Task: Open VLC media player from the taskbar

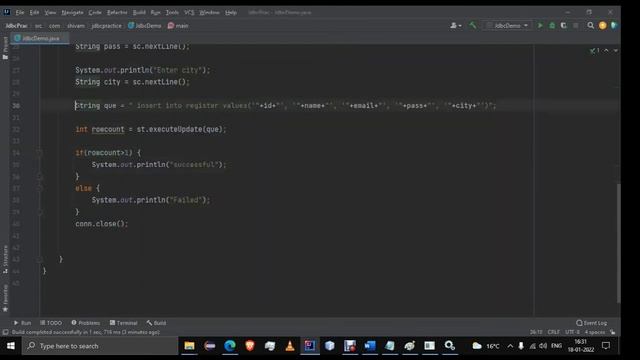Action: [290, 346]
